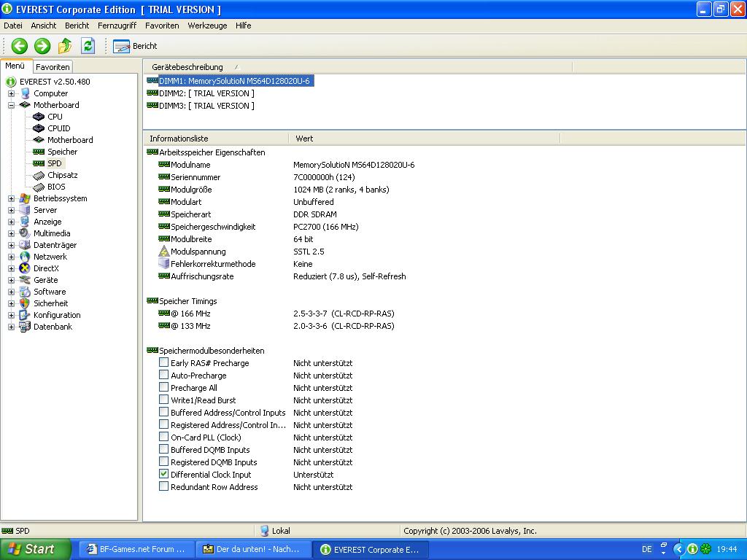Click the up-one-level arrow icon
The image size is (747, 560).
65,46
